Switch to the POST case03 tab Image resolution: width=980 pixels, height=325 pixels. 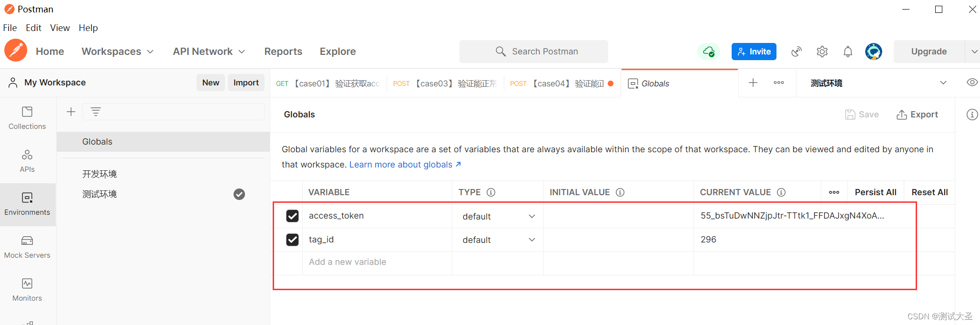445,84
